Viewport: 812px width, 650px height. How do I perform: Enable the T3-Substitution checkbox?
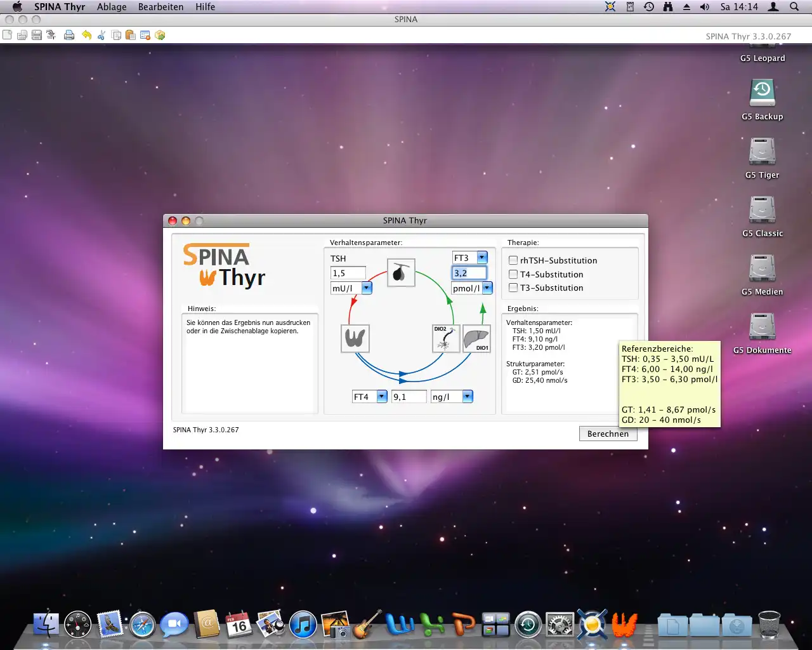513,288
